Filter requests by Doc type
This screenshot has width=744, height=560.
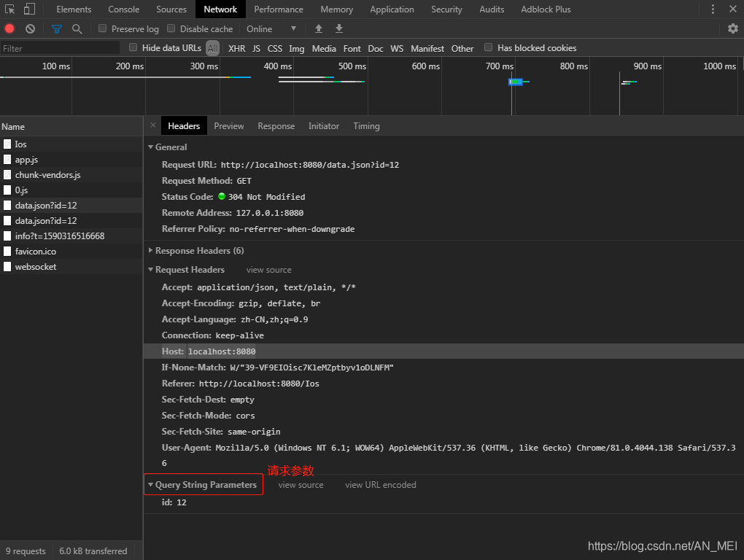click(x=376, y=48)
